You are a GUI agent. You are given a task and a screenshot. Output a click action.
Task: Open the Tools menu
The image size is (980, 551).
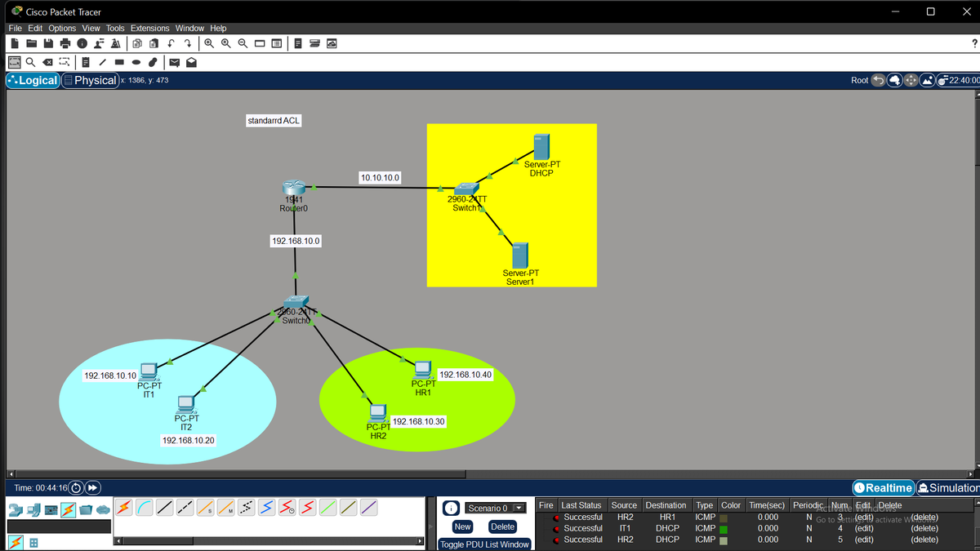tap(115, 28)
